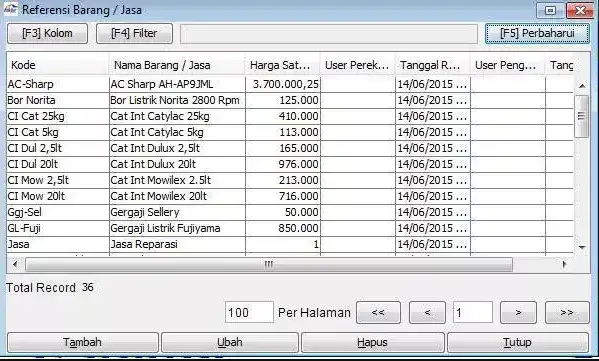Click the User Peng... column header
The height and width of the screenshot is (361, 599).
pos(507,65)
